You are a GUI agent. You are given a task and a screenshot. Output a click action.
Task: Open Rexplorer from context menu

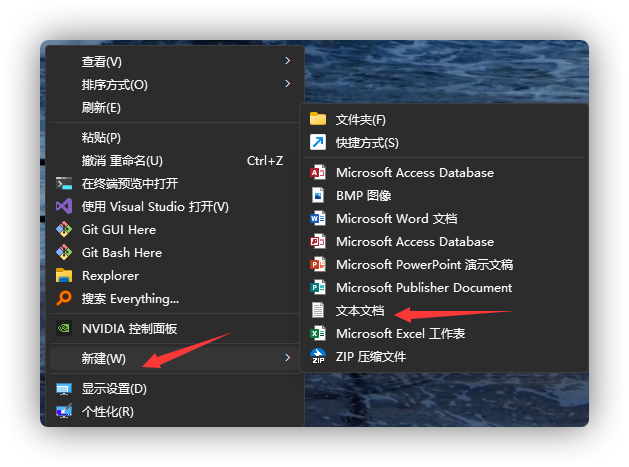point(174,276)
